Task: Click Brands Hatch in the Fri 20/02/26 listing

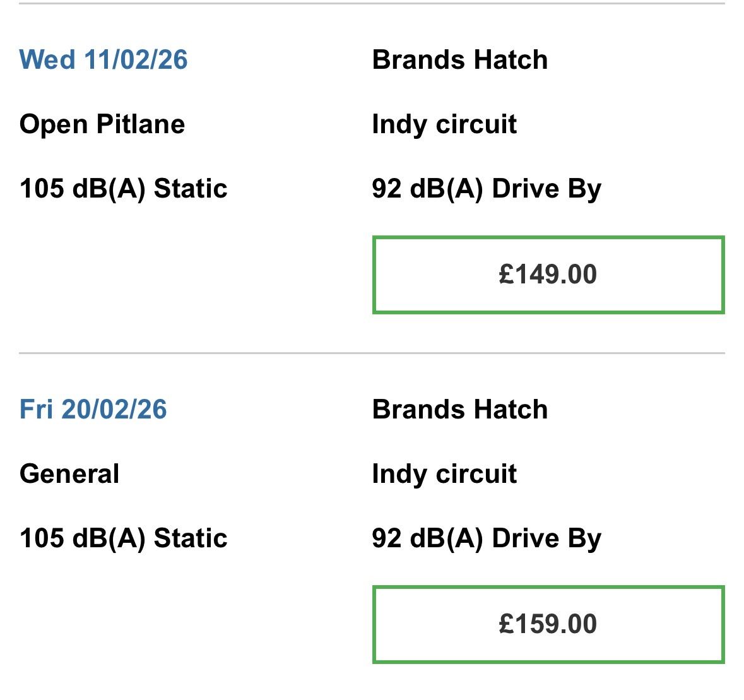Action: coord(460,410)
